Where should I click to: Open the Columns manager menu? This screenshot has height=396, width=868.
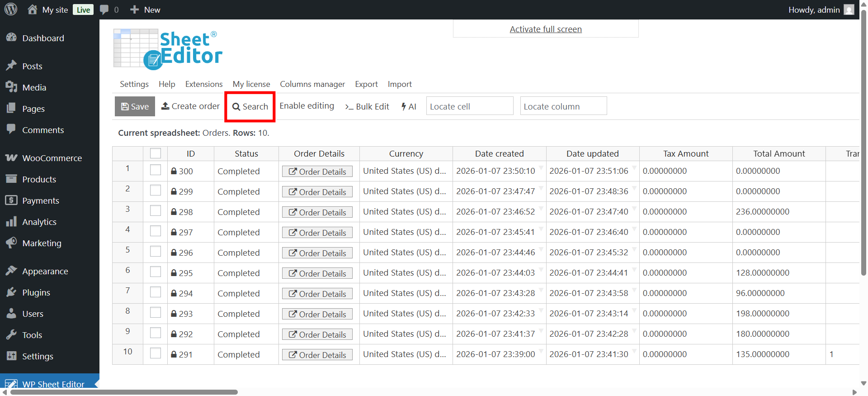click(x=312, y=84)
